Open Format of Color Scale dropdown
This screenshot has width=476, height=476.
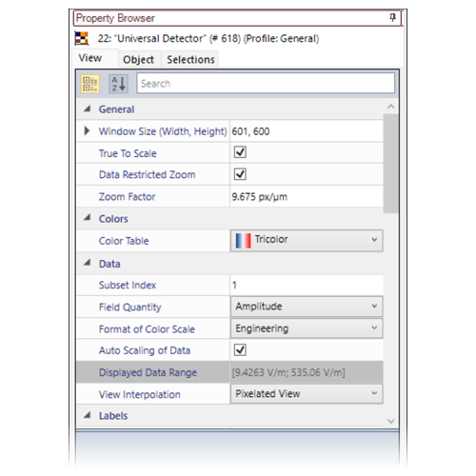click(x=307, y=328)
